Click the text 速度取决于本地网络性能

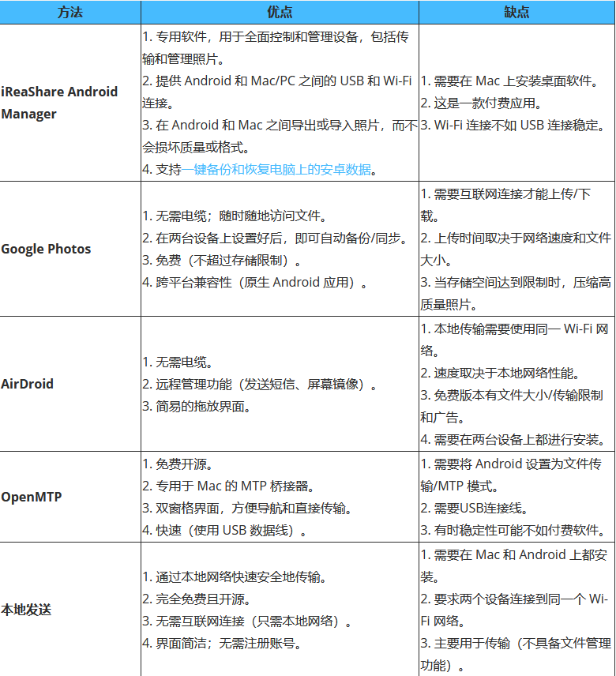[503, 373]
